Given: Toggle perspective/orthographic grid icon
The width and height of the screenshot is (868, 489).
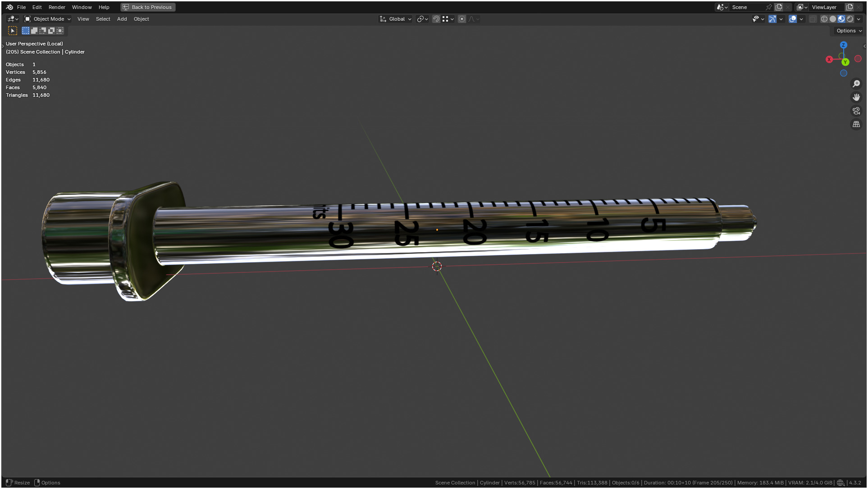Looking at the screenshot, I should 856,124.
